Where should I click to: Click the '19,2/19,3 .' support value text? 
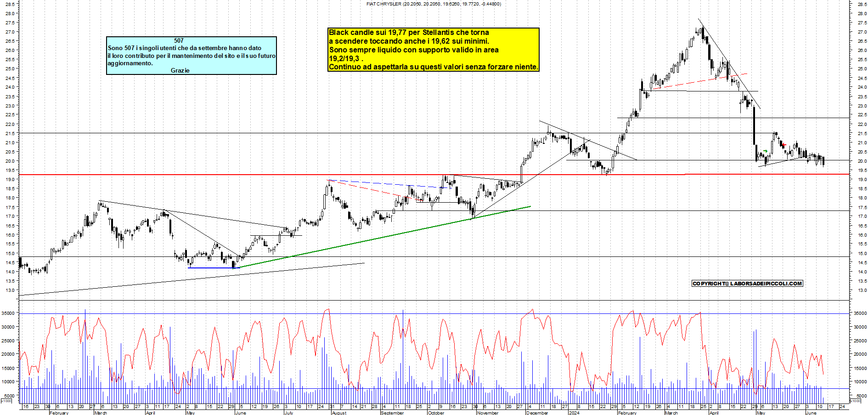click(346, 58)
